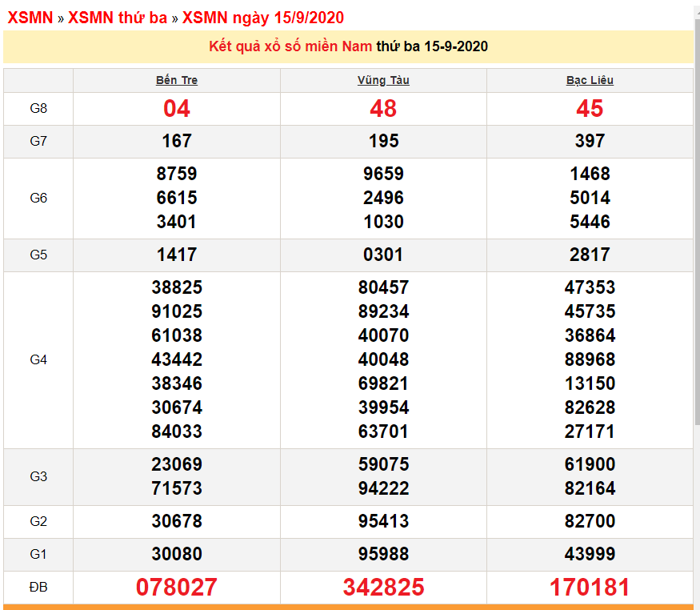Click the ĐB row label
The image size is (700, 610).
point(38,587)
